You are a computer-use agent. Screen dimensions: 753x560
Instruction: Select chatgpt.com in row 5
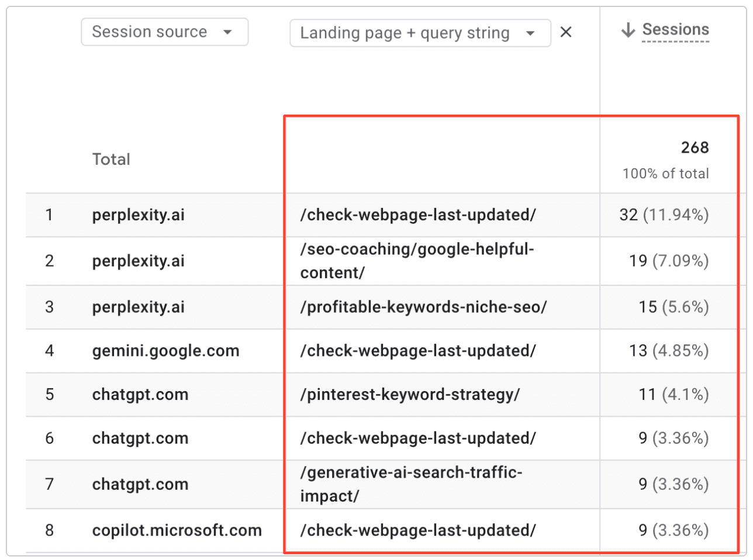[140, 395]
